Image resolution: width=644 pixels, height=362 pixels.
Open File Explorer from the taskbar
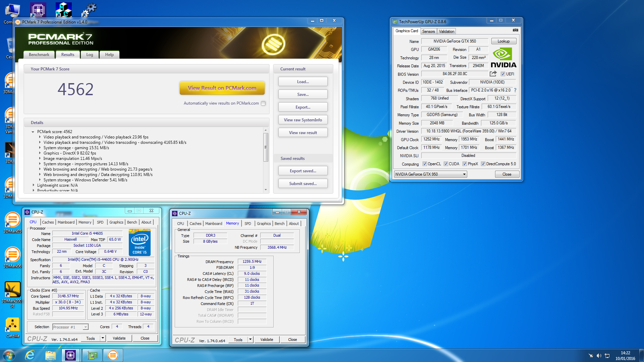coord(50,355)
